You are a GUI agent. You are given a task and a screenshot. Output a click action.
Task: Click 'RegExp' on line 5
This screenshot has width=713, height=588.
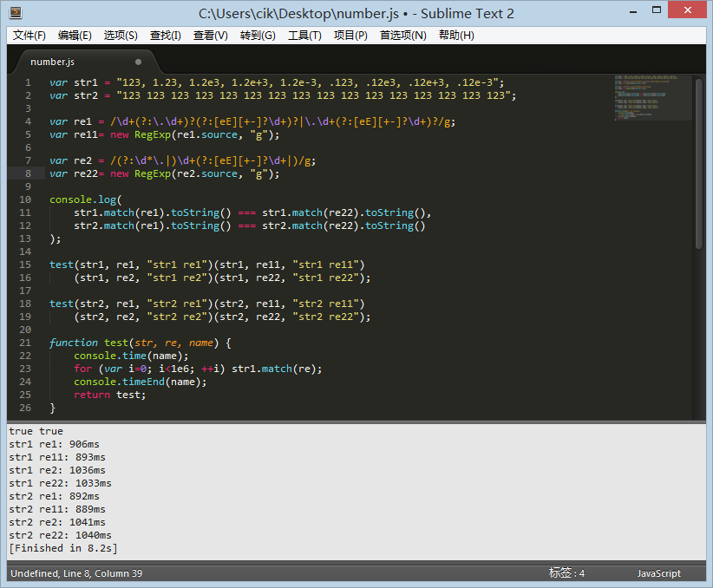point(153,135)
